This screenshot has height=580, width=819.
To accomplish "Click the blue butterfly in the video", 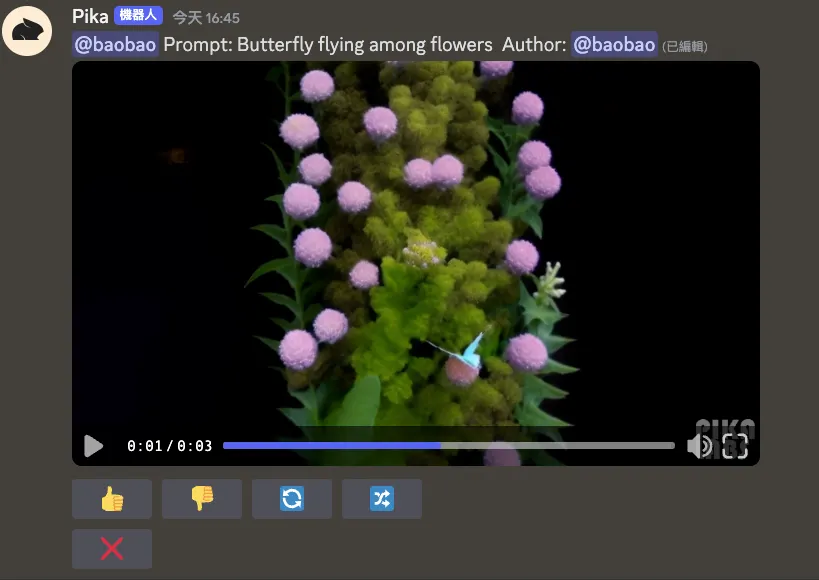I will 469,351.
